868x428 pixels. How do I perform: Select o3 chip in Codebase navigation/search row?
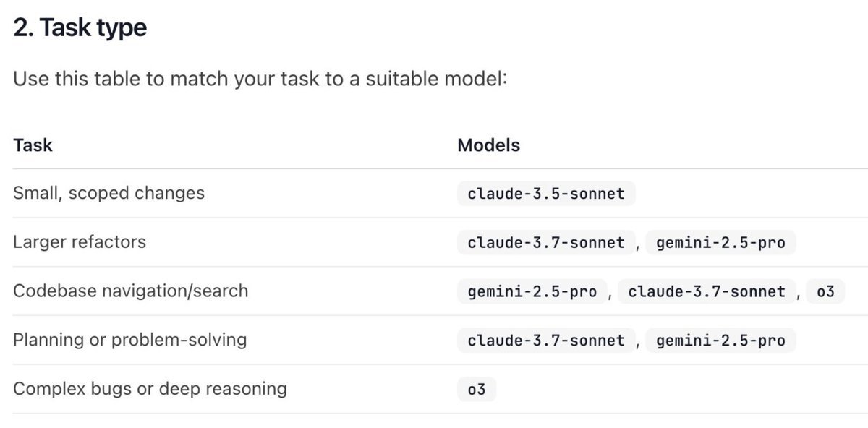825,291
